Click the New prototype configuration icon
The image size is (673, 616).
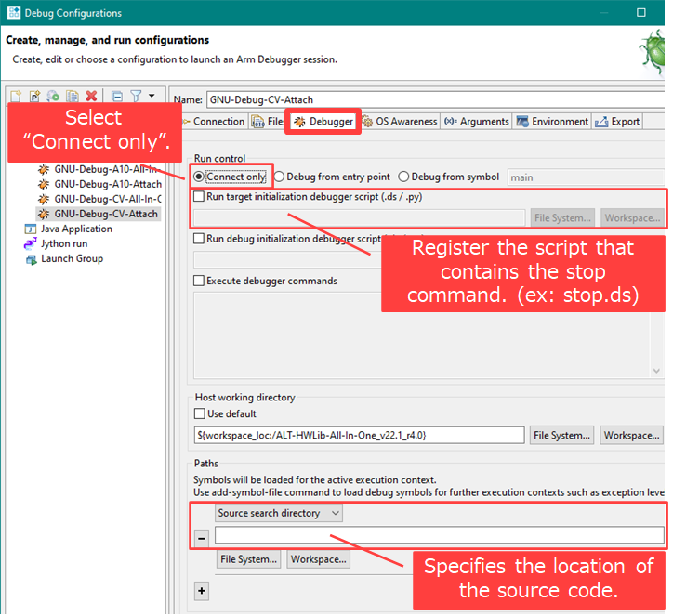tap(34, 96)
